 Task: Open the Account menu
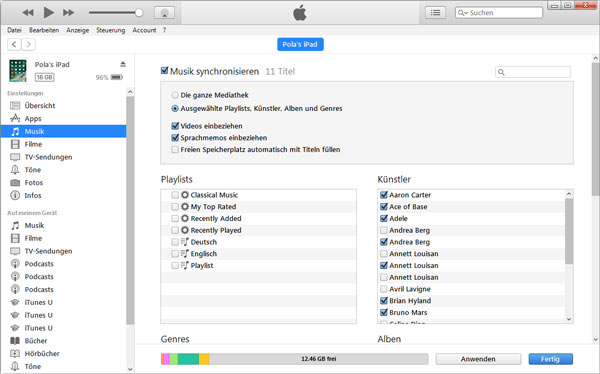click(x=144, y=30)
